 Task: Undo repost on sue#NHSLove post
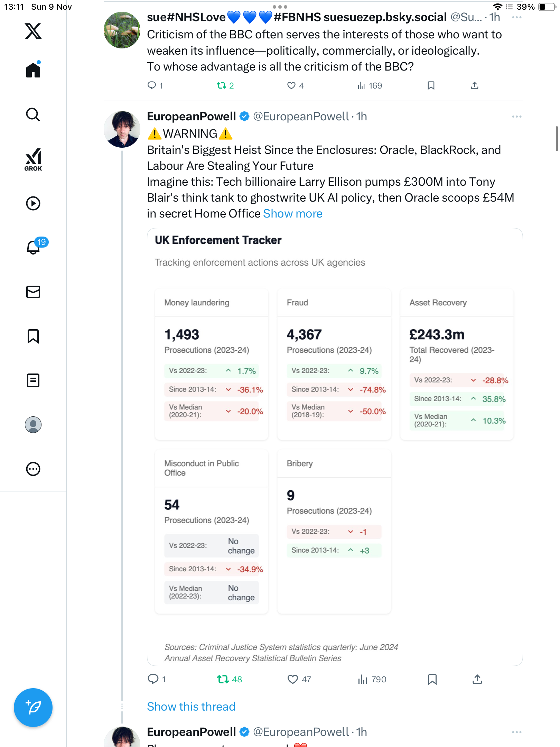tap(222, 85)
